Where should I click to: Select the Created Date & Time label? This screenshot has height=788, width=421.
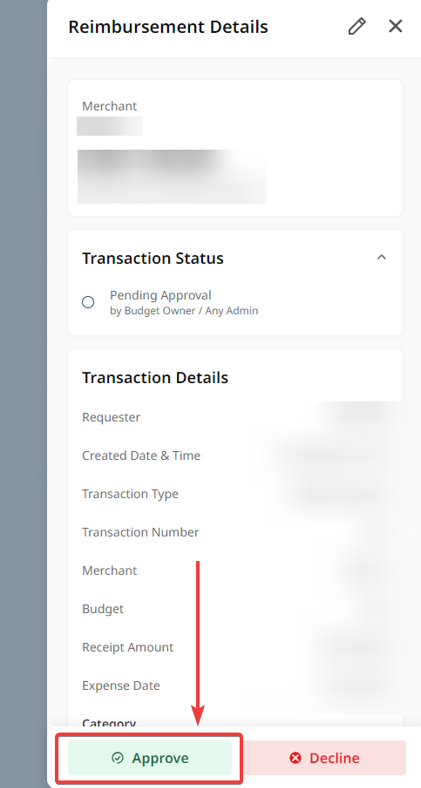141,455
